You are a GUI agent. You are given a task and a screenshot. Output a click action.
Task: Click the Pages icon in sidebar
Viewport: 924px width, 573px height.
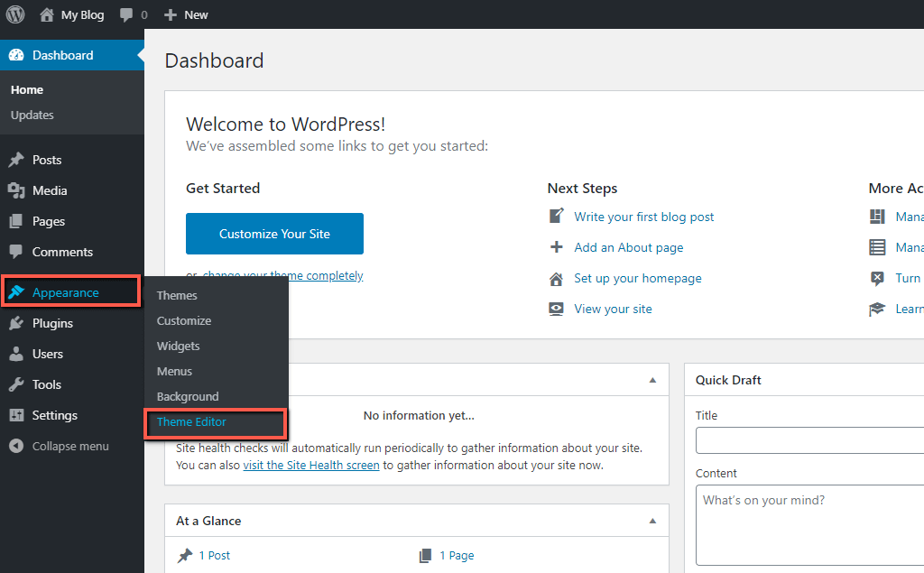click(16, 221)
